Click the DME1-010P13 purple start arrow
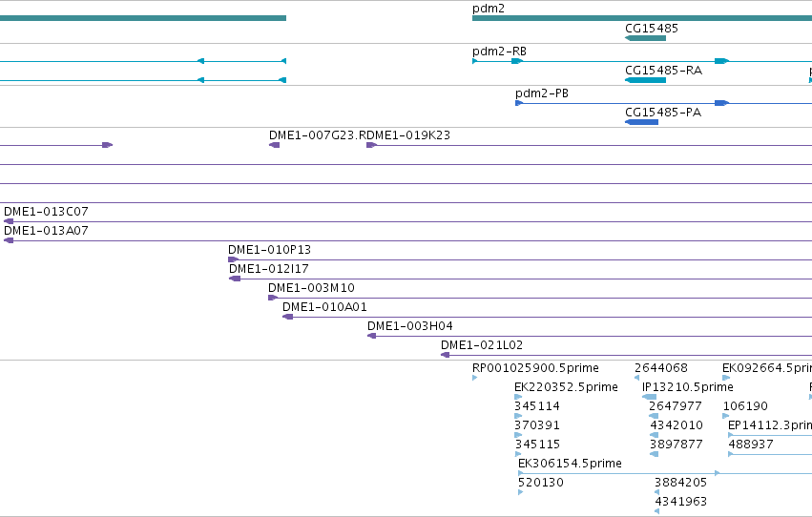Viewport: 812px width, 517px height. coord(234,259)
